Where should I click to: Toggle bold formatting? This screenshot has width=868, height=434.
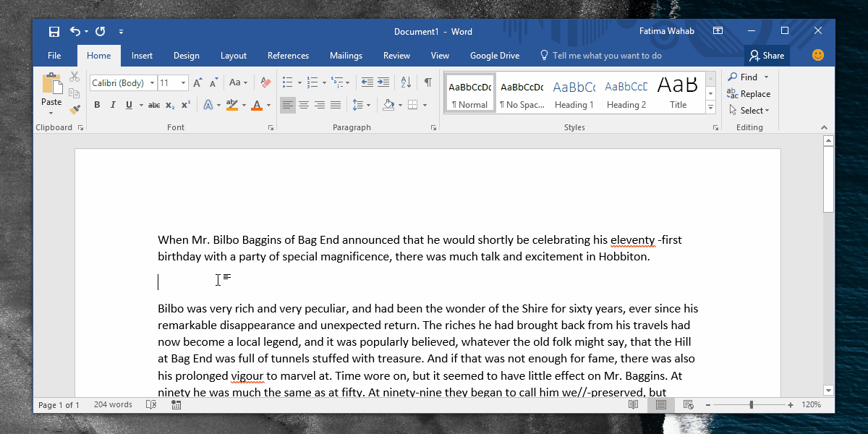[x=97, y=105]
